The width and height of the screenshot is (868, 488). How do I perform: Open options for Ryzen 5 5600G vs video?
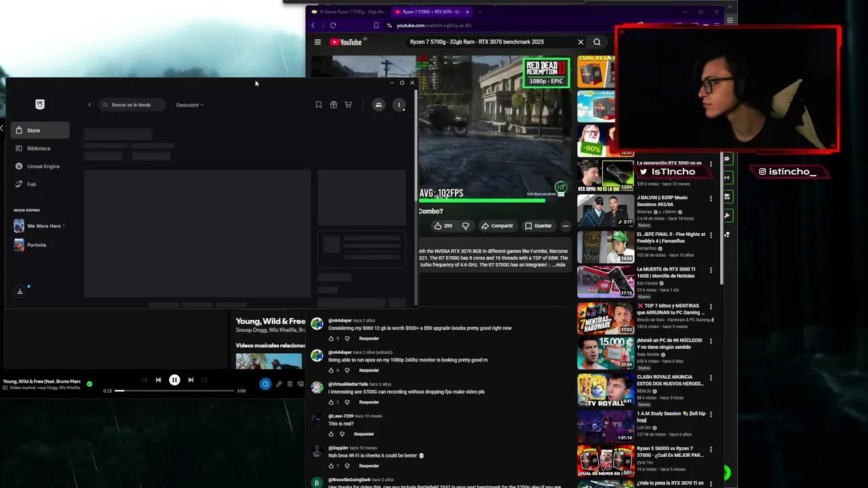[711, 449]
